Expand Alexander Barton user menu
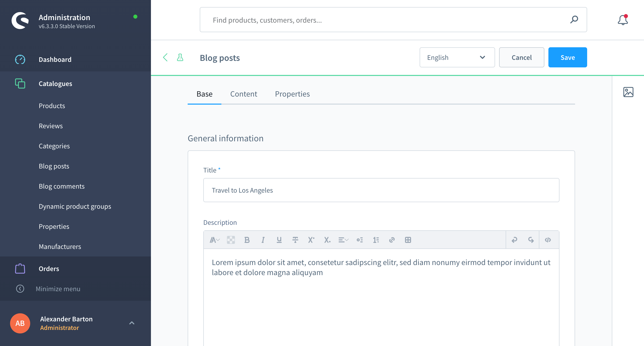644x346 pixels. point(132,323)
